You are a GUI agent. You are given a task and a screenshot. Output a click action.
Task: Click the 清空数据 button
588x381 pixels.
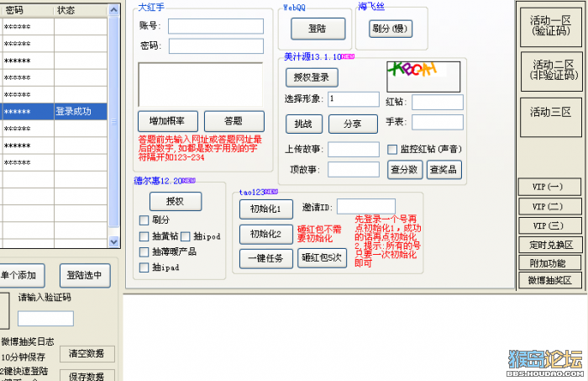tap(87, 354)
